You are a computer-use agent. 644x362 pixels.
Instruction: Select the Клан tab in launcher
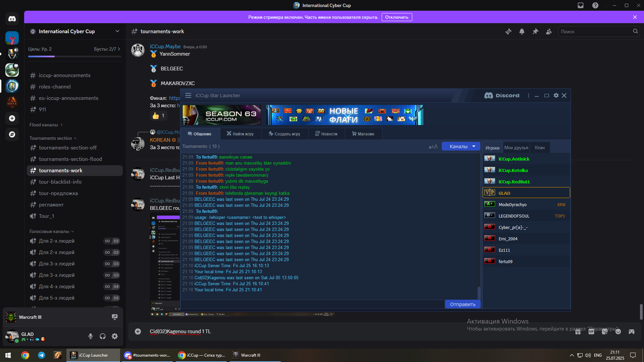pos(540,148)
